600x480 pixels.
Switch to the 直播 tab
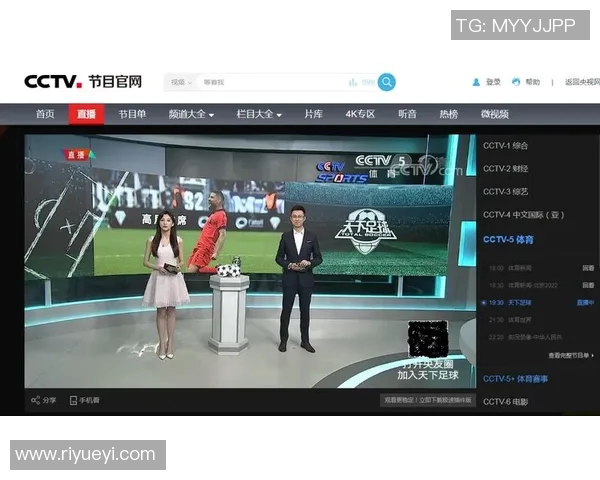tap(87, 114)
